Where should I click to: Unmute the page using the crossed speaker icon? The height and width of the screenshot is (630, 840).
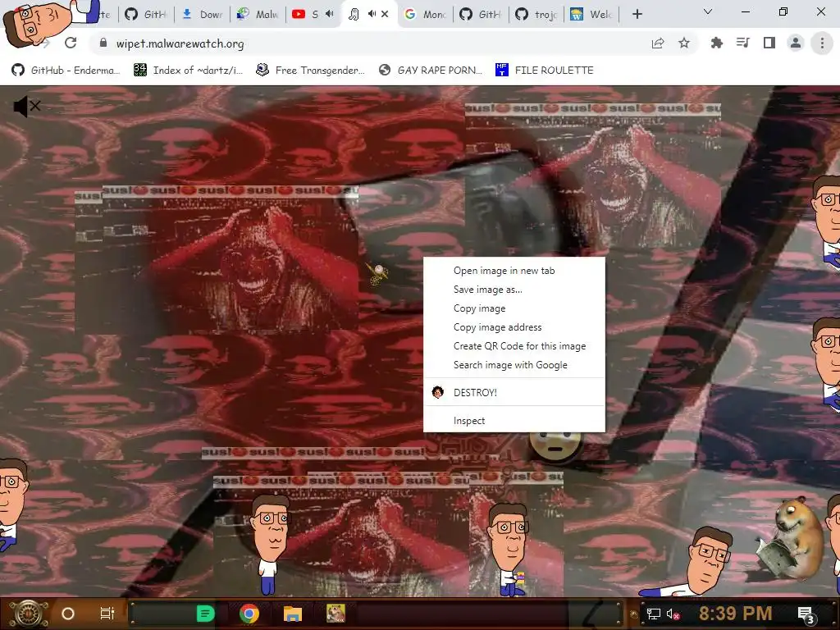coord(27,106)
